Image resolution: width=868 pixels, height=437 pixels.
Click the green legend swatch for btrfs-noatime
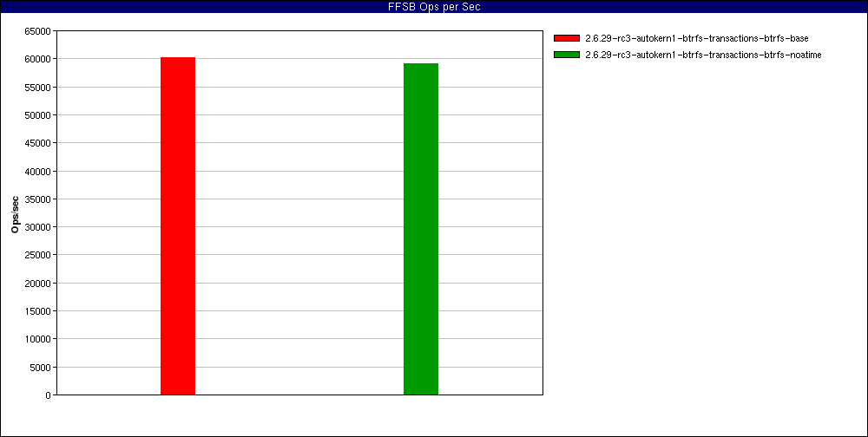(566, 55)
